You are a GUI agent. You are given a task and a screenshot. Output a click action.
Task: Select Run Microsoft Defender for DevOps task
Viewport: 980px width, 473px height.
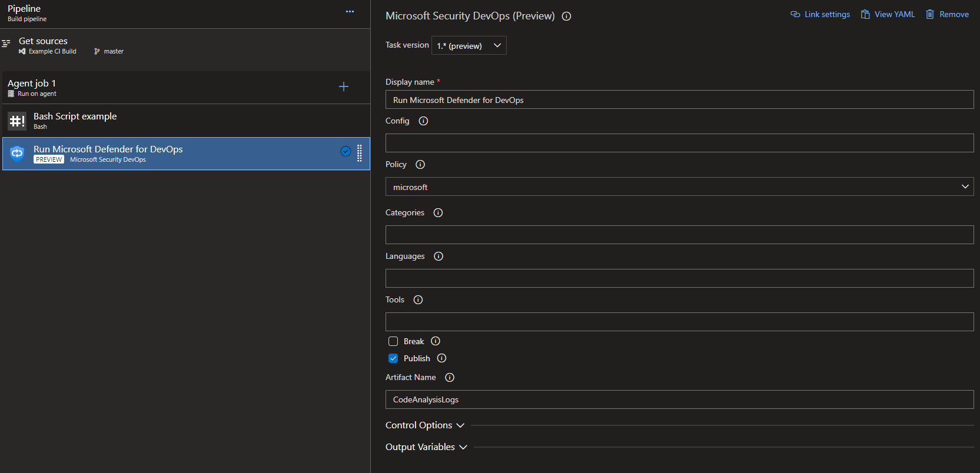point(186,154)
